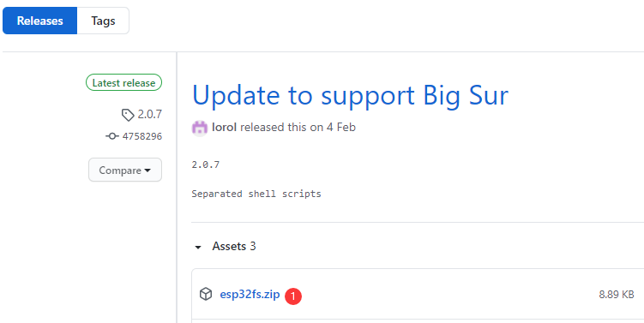Open the lorol user profile link

click(225, 128)
